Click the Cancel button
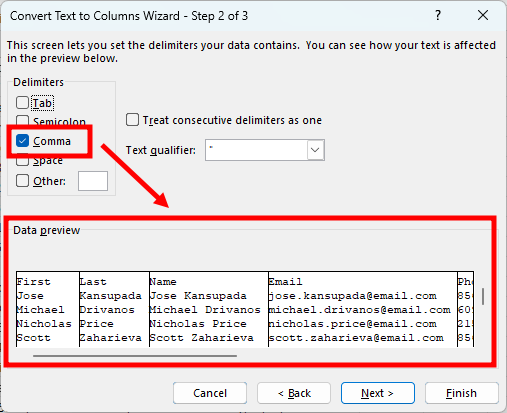Viewport: 507px width, 413px height. click(210, 393)
